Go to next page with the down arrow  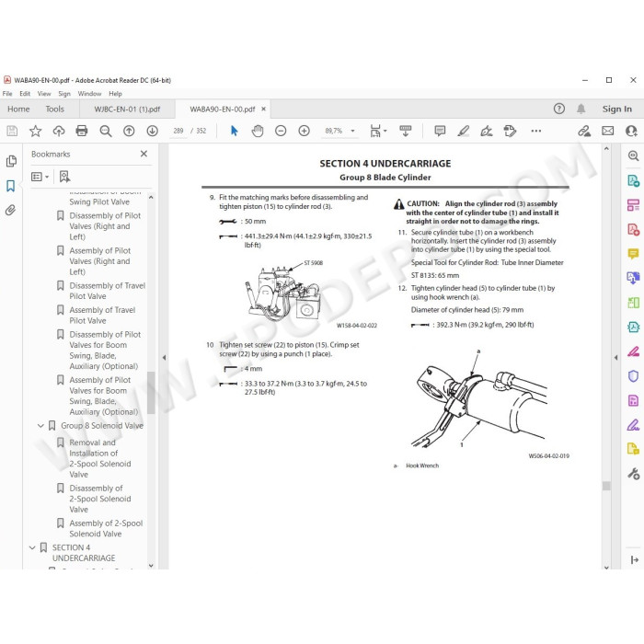click(x=153, y=131)
